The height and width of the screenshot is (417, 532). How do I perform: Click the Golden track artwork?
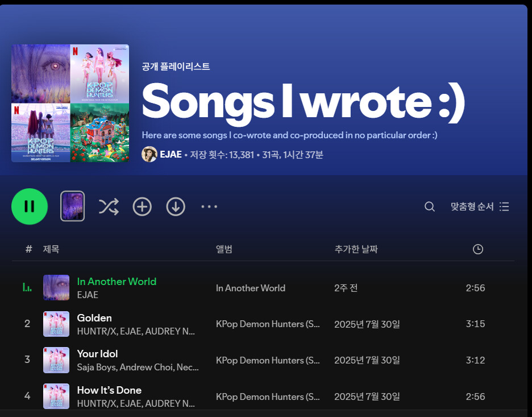point(56,324)
